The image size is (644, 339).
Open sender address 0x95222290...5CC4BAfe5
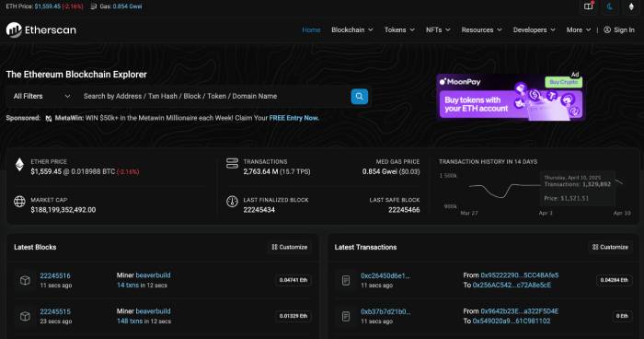[520, 275]
